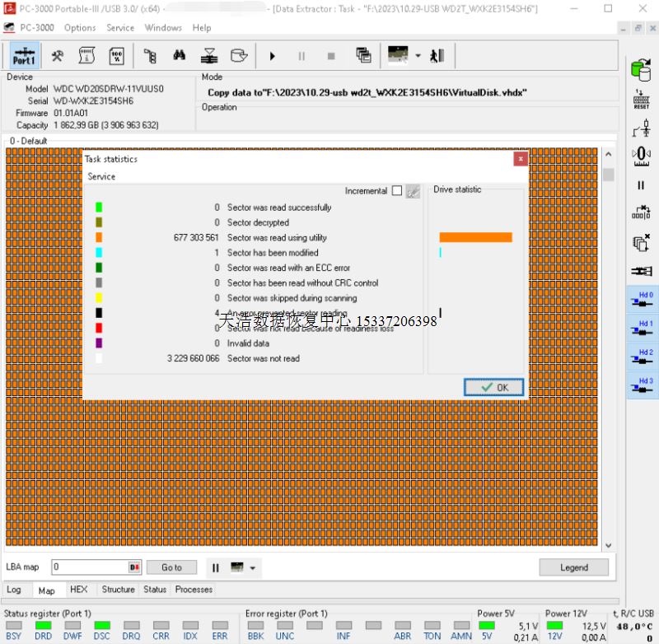Image resolution: width=659 pixels, height=644 pixels.
Task: Click the Port 1 toolbar button
Action: click(24, 56)
